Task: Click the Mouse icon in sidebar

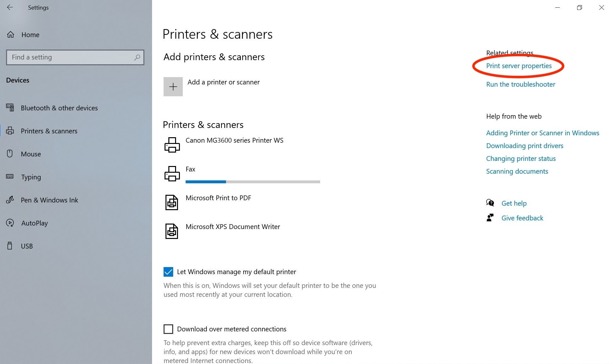Action: pyautogui.click(x=10, y=154)
